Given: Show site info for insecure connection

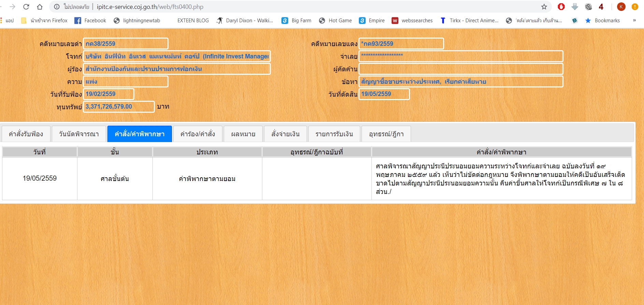Looking at the screenshot, I should (57, 7).
